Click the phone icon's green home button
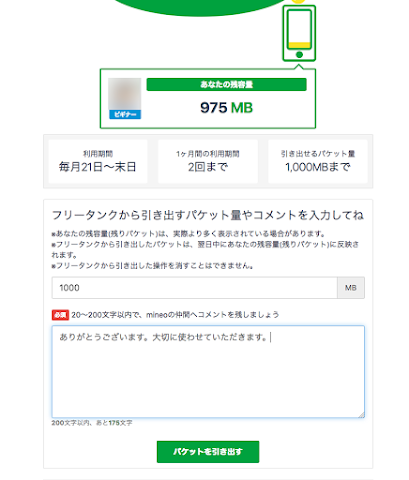This screenshot has width=409, height=480. click(299, 55)
